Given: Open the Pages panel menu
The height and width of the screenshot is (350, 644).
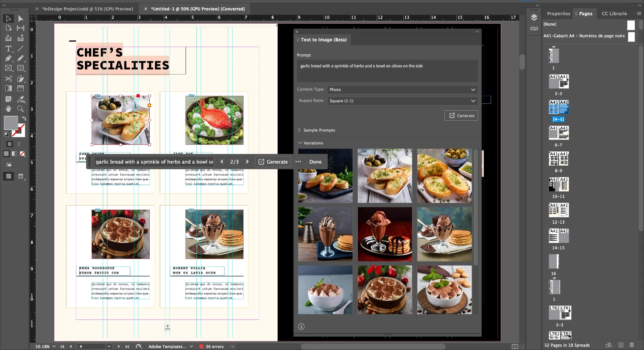Looking at the screenshot, I should (x=639, y=13).
